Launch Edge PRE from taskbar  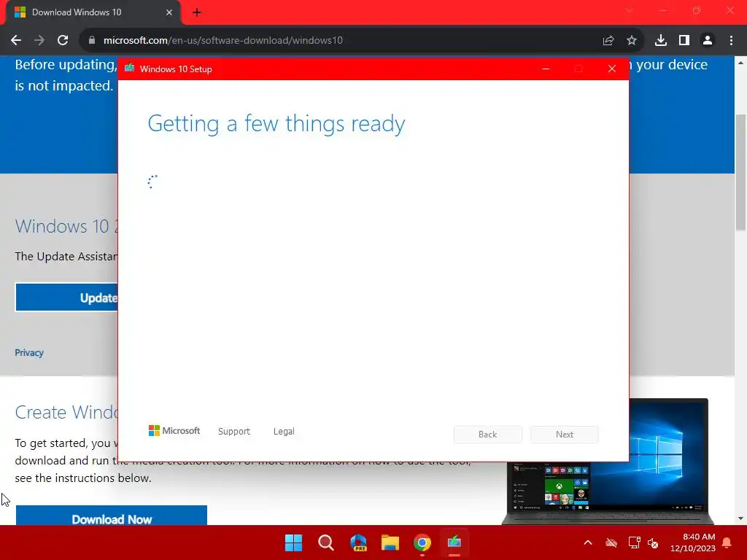point(358,542)
